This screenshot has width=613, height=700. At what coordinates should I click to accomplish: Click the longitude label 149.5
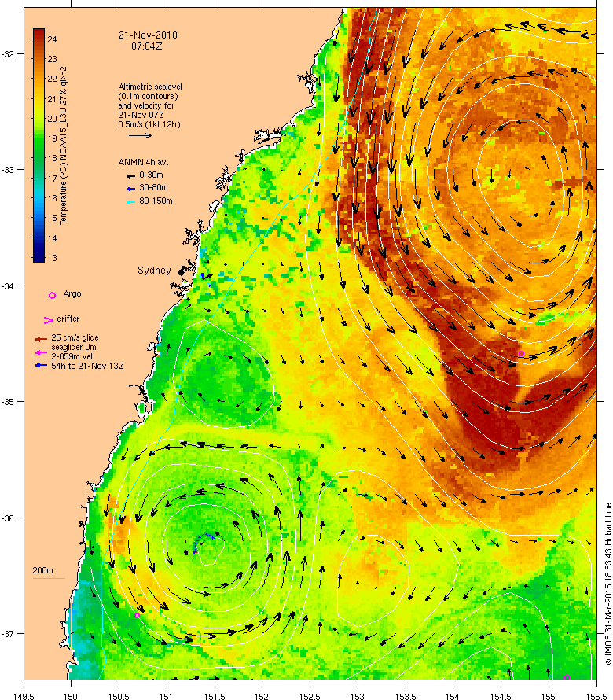click(24, 696)
